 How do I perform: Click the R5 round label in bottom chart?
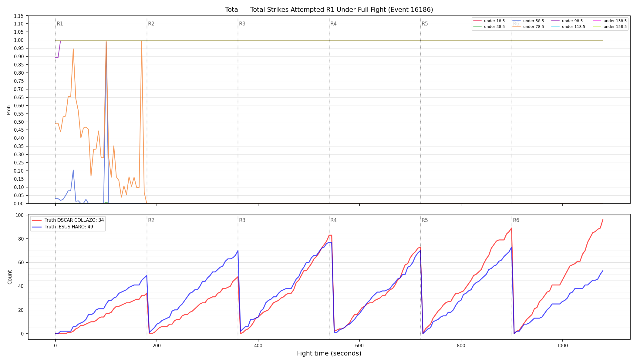[425, 220]
